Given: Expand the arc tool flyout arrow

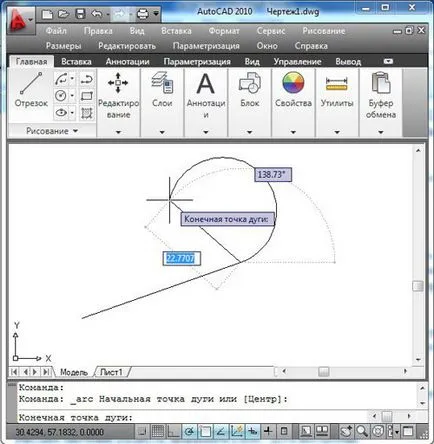Looking at the screenshot, I should click(x=72, y=79).
